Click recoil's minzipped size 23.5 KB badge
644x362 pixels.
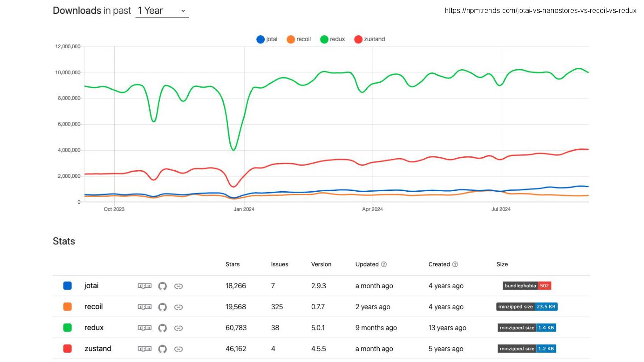pos(527,307)
